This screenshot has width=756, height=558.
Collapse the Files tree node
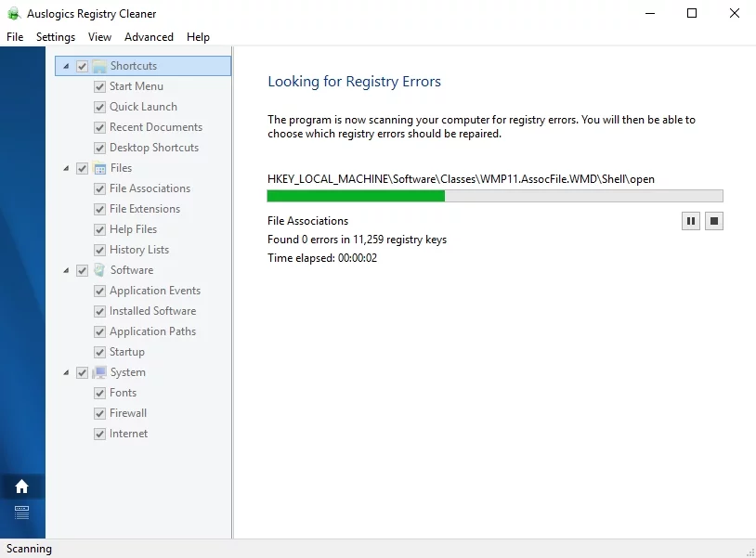point(66,168)
